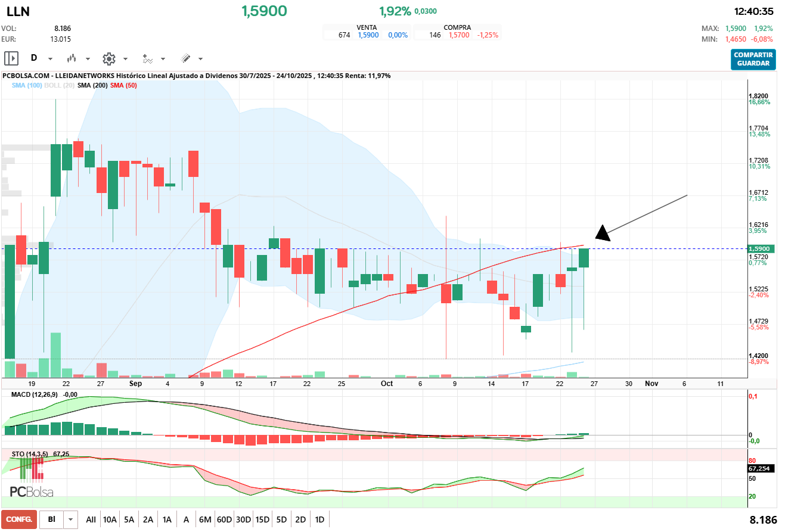
Task: Click the COMPARTIR GUARDAR button
Action: pos(753,59)
